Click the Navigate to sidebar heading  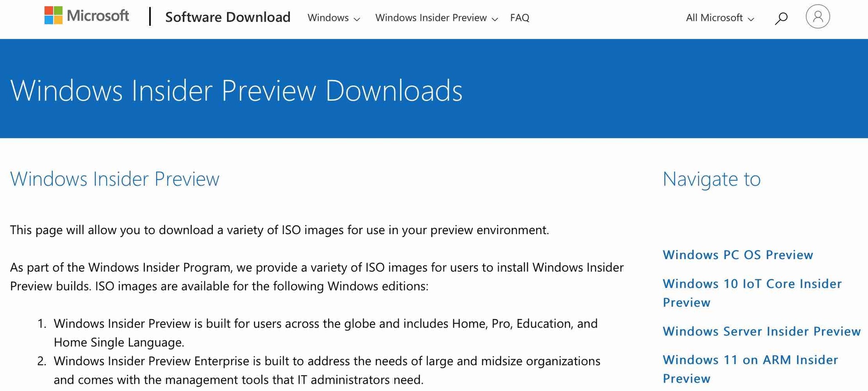tap(711, 179)
